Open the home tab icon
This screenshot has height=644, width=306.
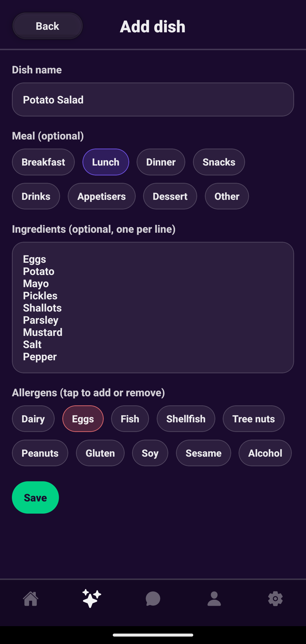pyautogui.click(x=31, y=599)
